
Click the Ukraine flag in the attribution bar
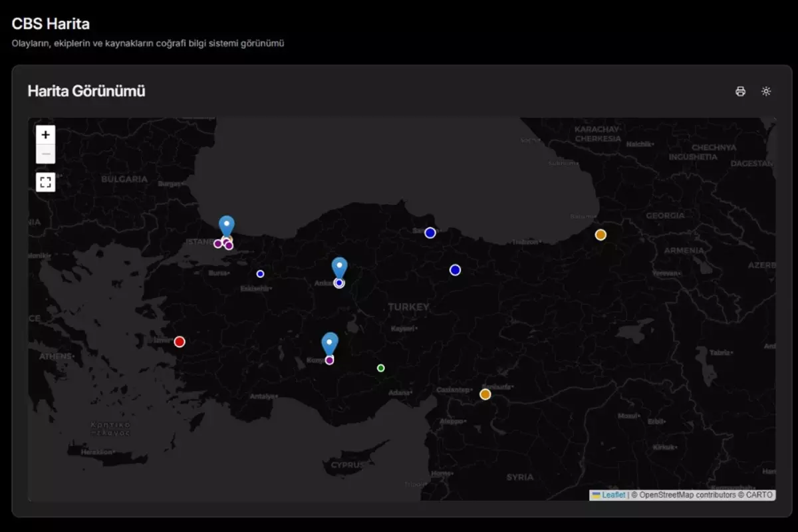pyautogui.click(x=596, y=495)
